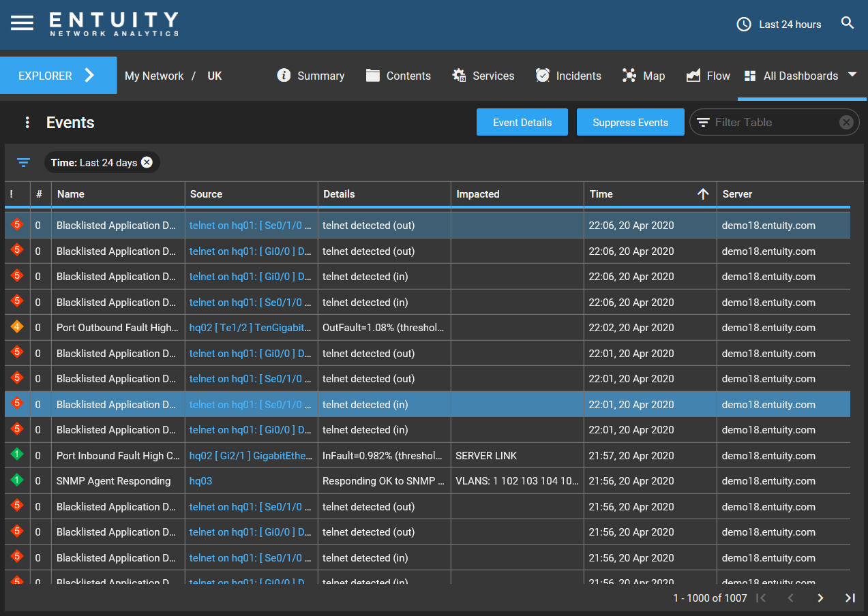
Task: Go to the previous page of events
Action: (x=791, y=598)
